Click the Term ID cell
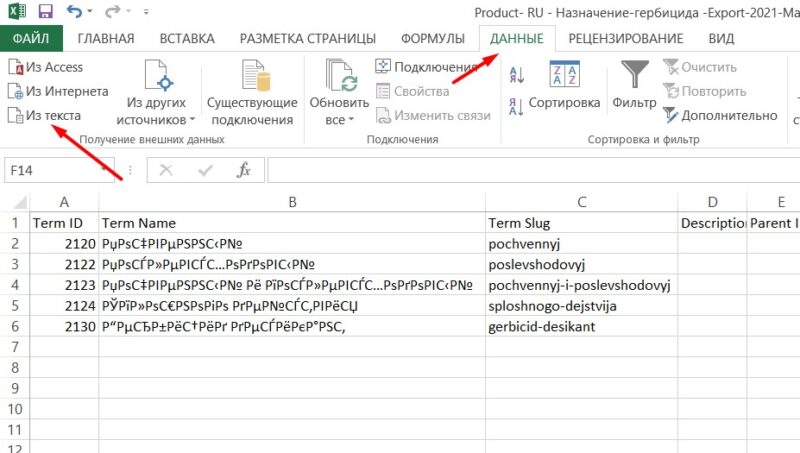The height and width of the screenshot is (453, 800). pyautogui.click(x=64, y=223)
